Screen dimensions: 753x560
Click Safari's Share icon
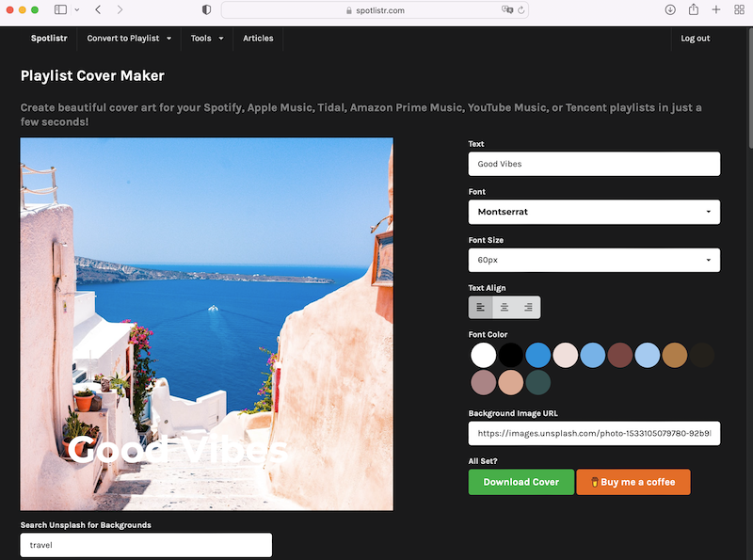coord(694,9)
